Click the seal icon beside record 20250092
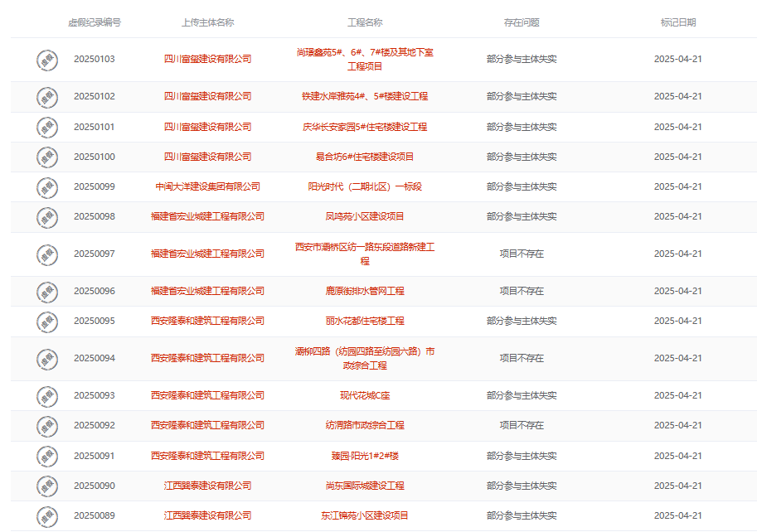Viewport: 757px width, 532px height. pos(46,425)
